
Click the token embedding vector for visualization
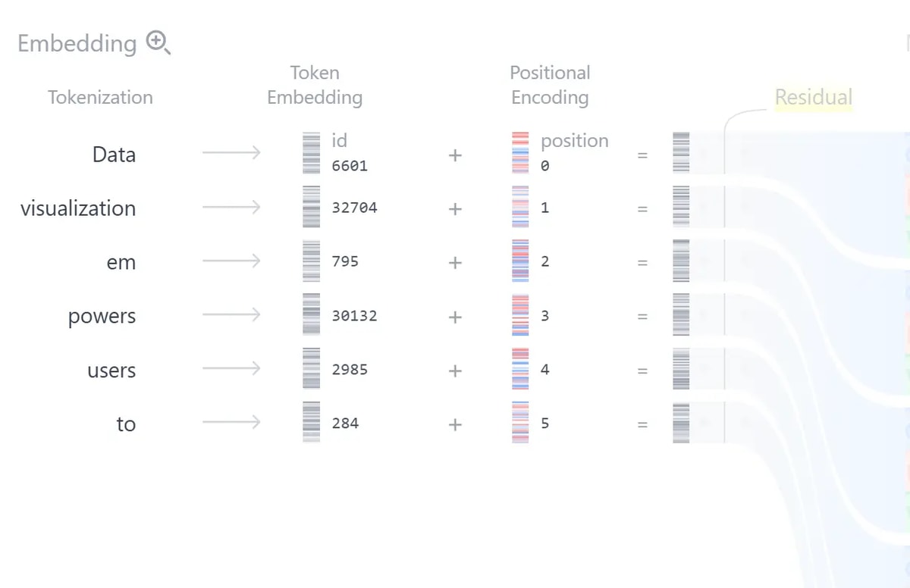pyautogui.click(x=311, y=207)
